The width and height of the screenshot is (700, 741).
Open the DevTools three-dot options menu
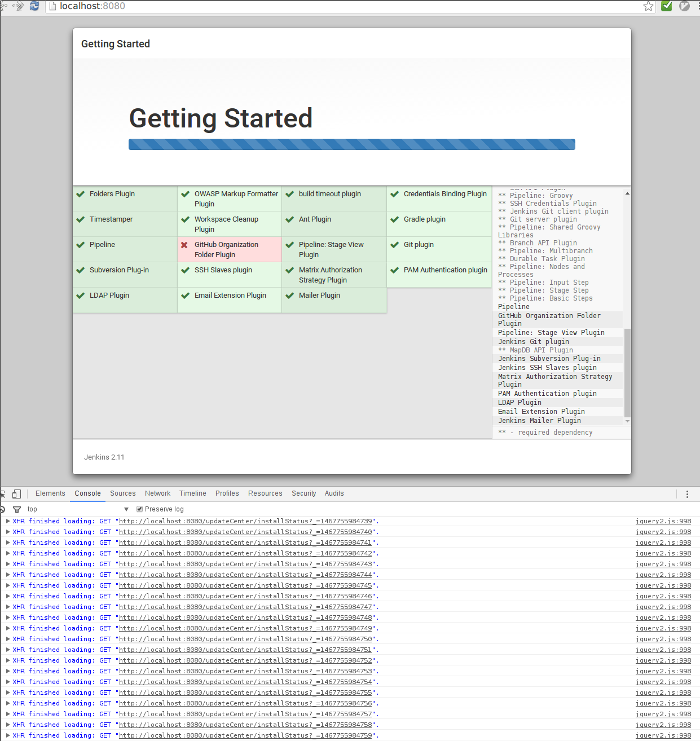click(x=687, y=494)
